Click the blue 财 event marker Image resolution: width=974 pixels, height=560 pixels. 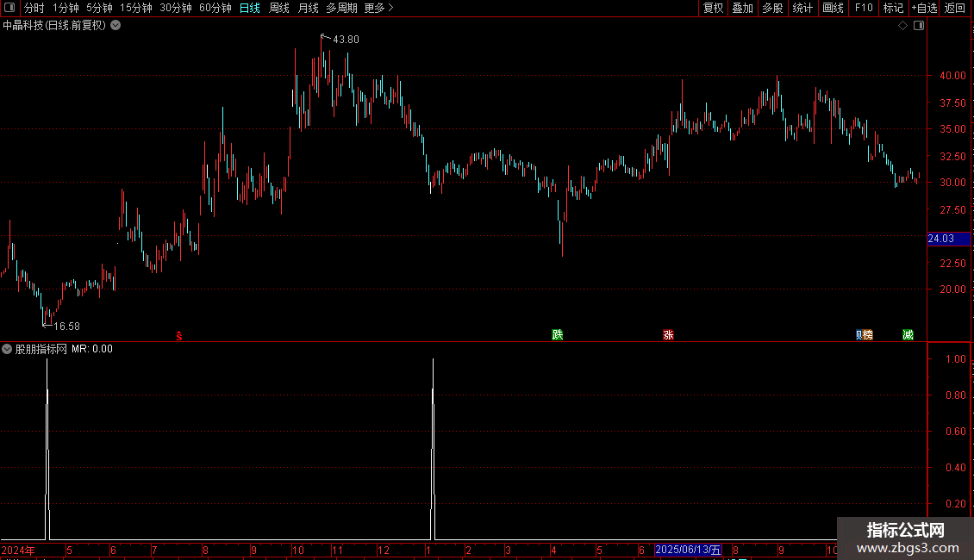(x=859, y=335)
